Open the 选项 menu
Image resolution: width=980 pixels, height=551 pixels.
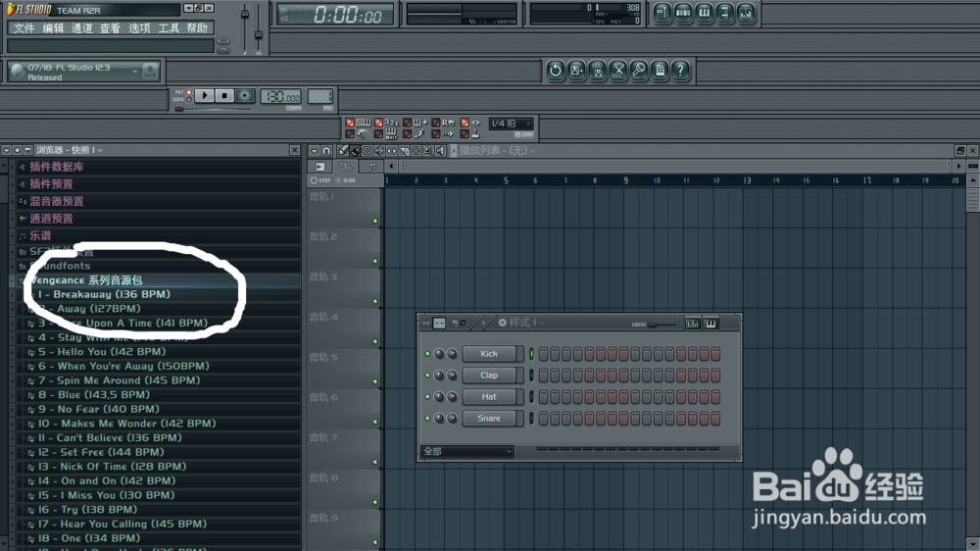pyautogui.click(x=139, y=28)
